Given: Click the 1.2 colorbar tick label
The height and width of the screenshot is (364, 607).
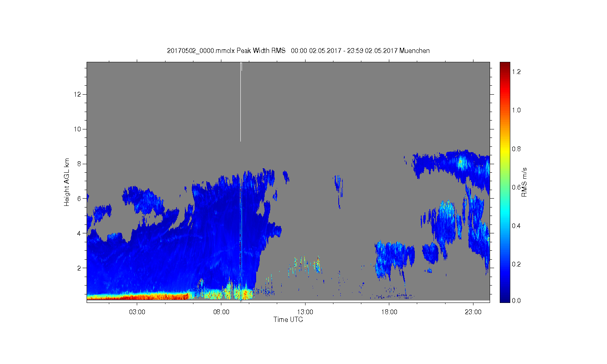Looking at the screenshot, I should pos(516,72).
